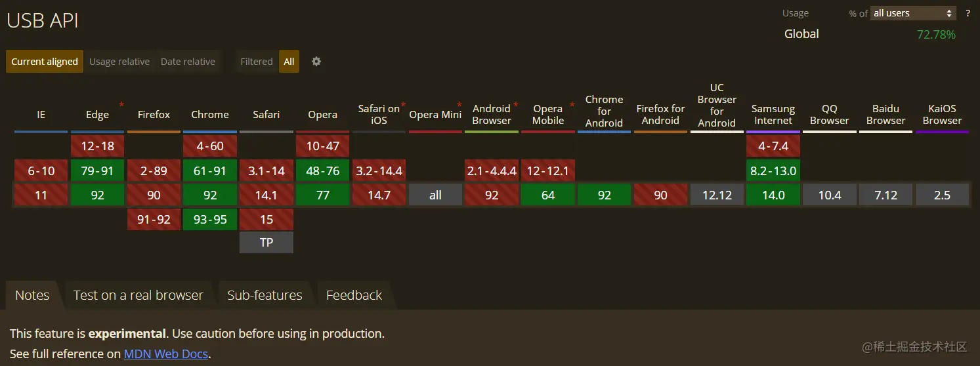Click asterisk note beside Safari on iOS

[403, 105]
